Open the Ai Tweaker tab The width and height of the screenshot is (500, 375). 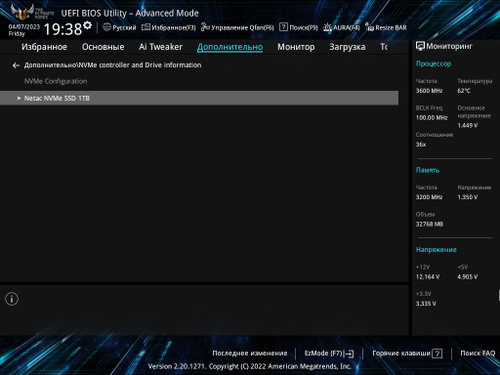pyautogui.click(x=161, y=47)
